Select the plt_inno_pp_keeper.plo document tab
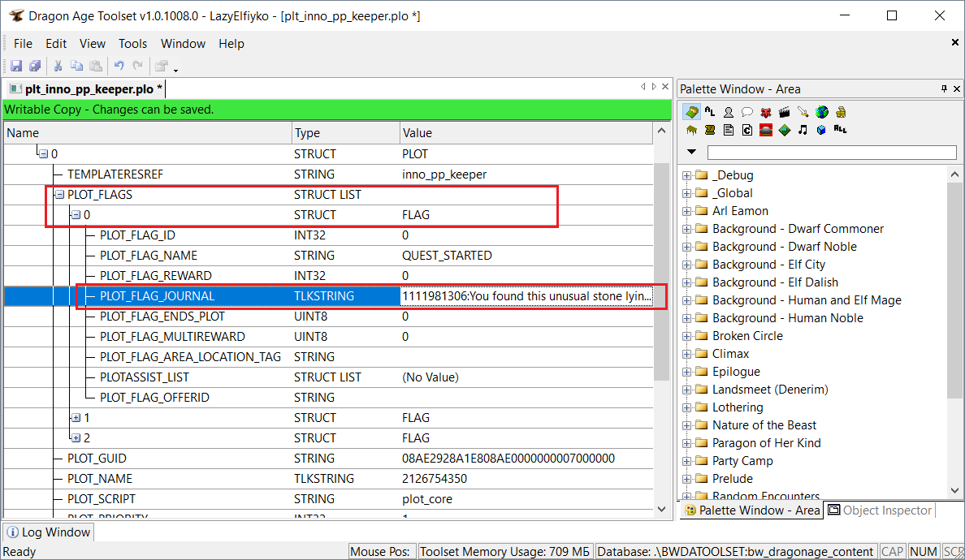 86,89
